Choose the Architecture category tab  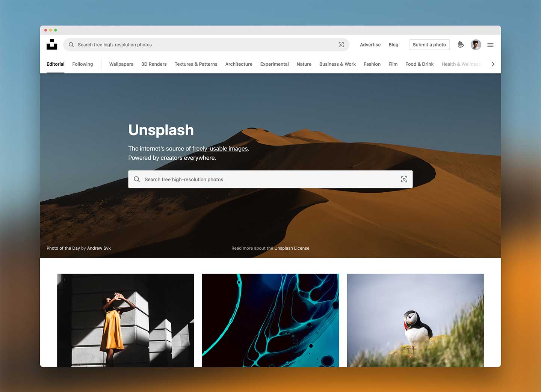click(239, 64)
